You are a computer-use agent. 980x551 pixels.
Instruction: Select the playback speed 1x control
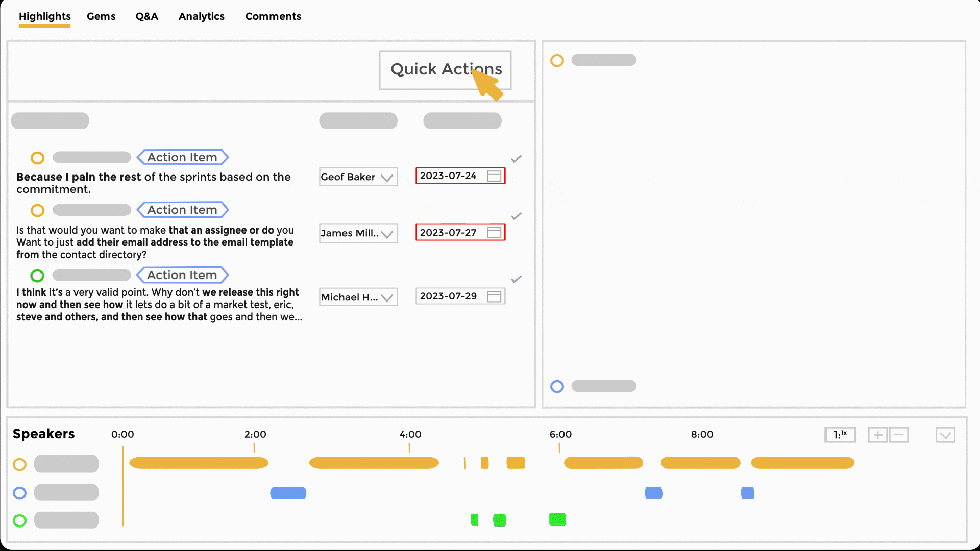click(x=840, y=435)
